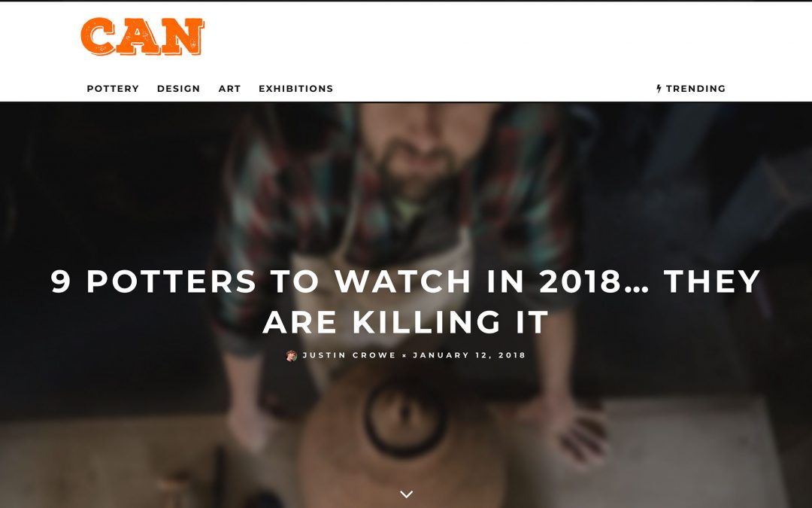The image size is (812, 508).
Task: Click the orange CAN logo
Action: (x=142, y=36)
